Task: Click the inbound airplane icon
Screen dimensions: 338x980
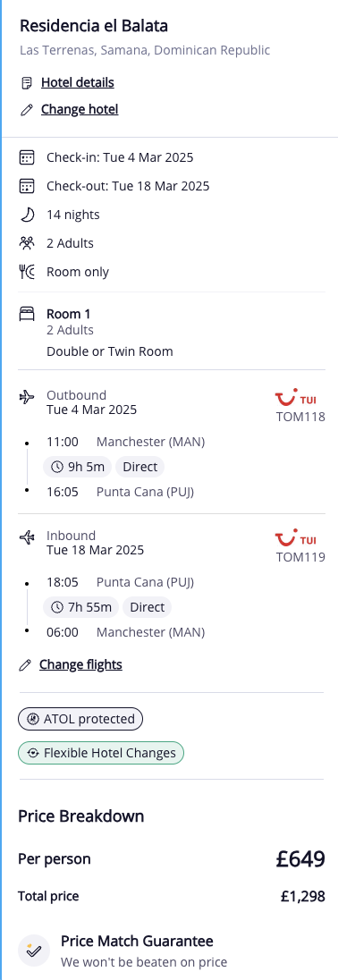Action: click(26, 536)
